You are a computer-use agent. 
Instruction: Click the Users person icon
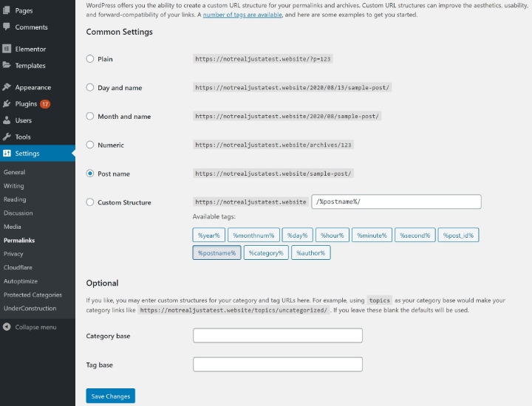pyautogui.click(x=7, y=120)
